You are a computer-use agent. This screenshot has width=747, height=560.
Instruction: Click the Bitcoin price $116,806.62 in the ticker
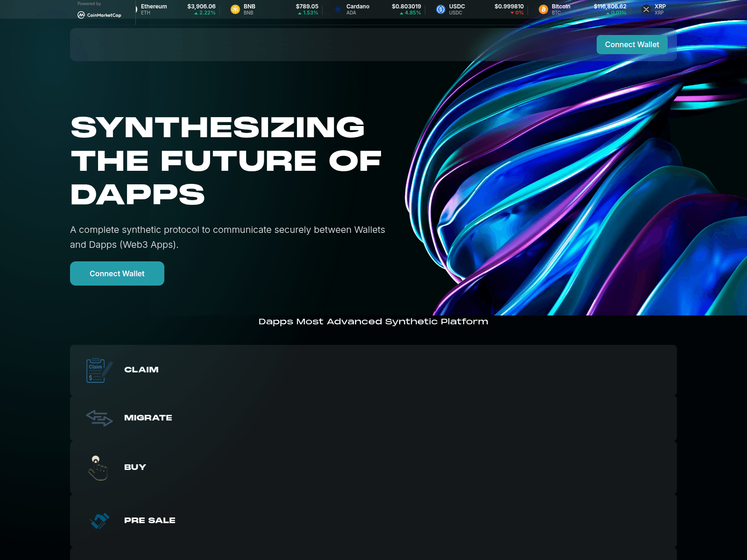click(609, 7)
